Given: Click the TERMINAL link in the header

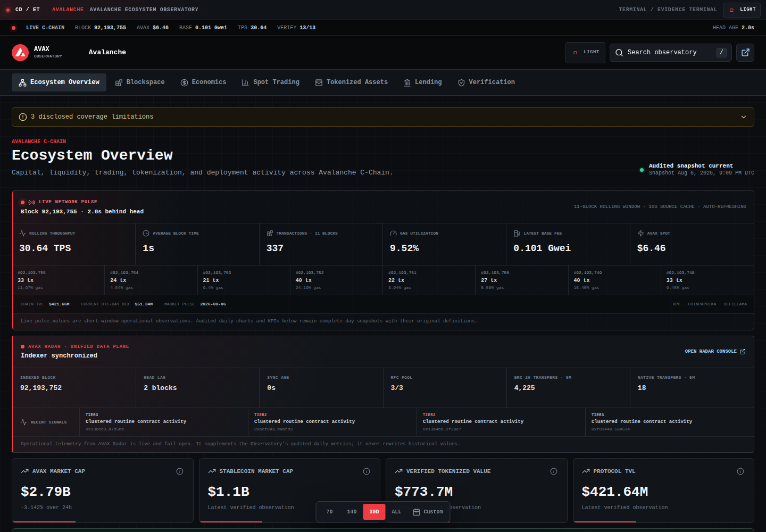Looking at the screenshot, I should (x=632, y=10).
